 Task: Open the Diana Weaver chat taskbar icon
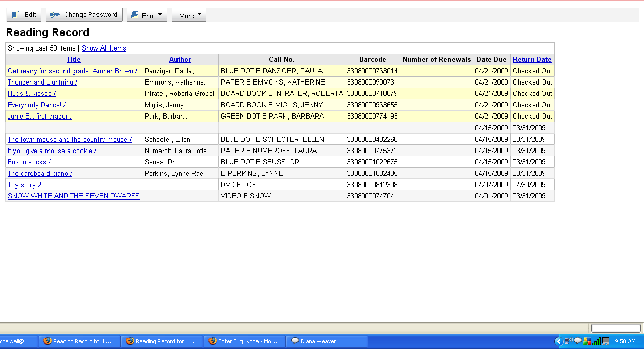point(295,341)
